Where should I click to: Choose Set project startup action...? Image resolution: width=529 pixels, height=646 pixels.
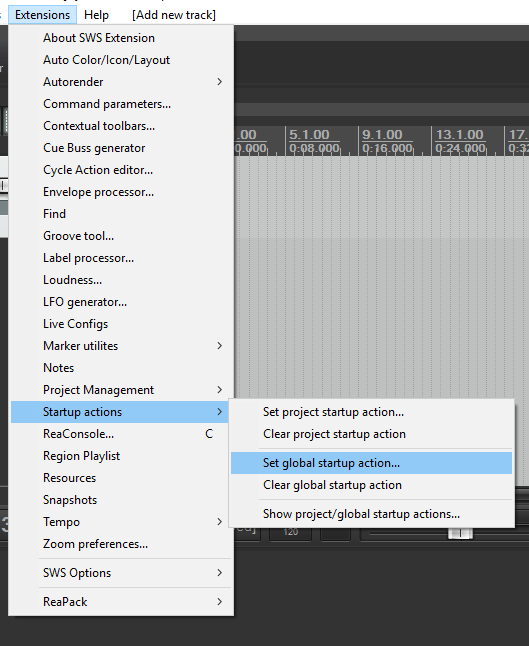point(371,412)
